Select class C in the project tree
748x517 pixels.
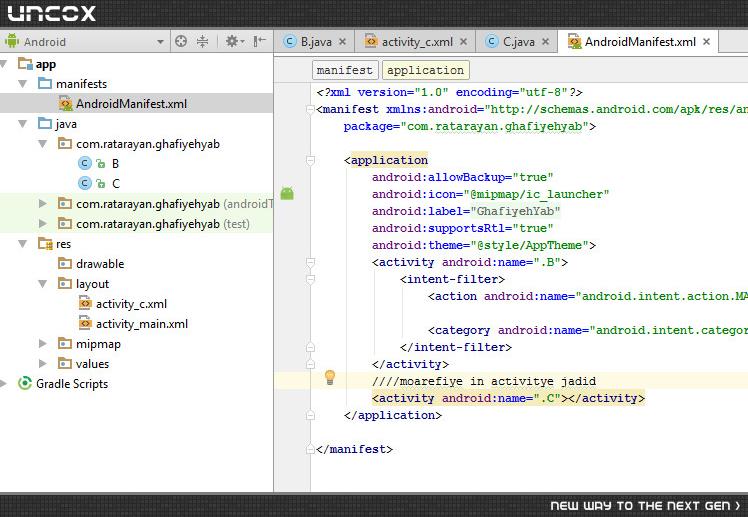click(115, 184)
